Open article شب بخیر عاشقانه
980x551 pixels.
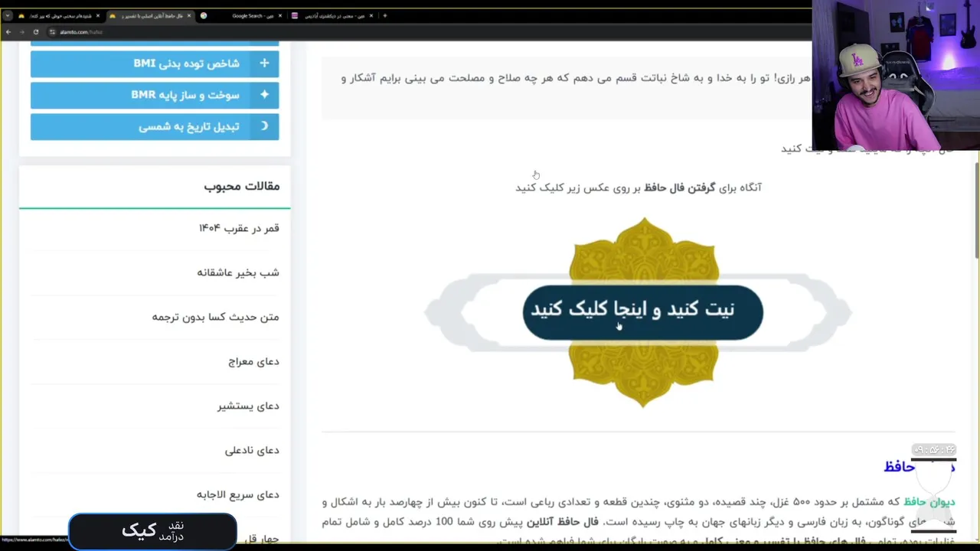click(x=238, y=272)
